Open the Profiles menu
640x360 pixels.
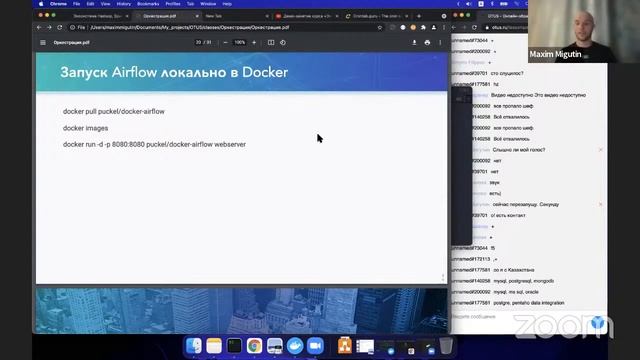point(173,4)
